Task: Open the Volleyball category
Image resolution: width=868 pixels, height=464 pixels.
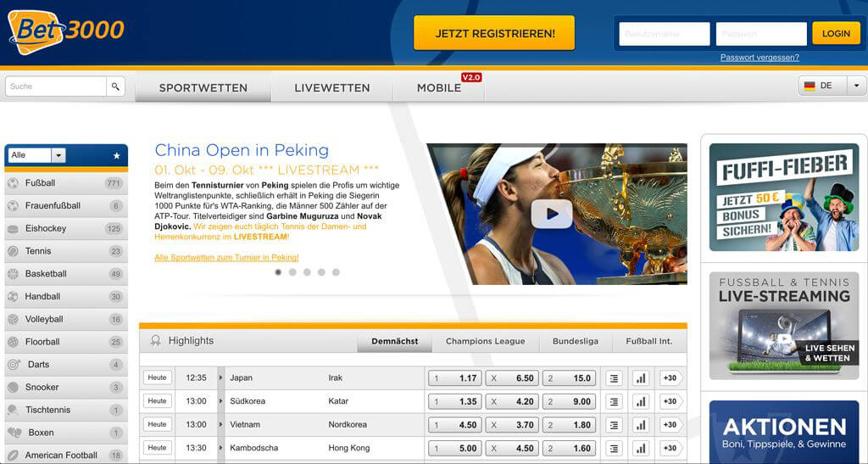Action: coord(66,320)
